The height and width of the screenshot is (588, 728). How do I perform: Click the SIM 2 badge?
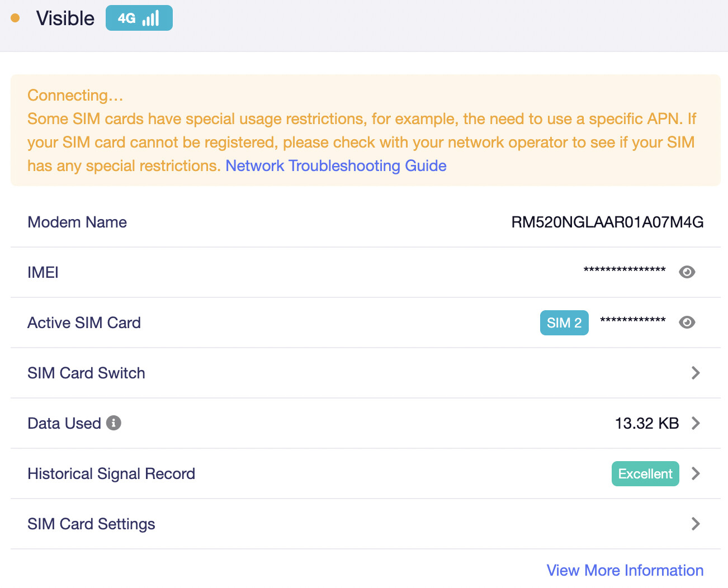point(564,323)
